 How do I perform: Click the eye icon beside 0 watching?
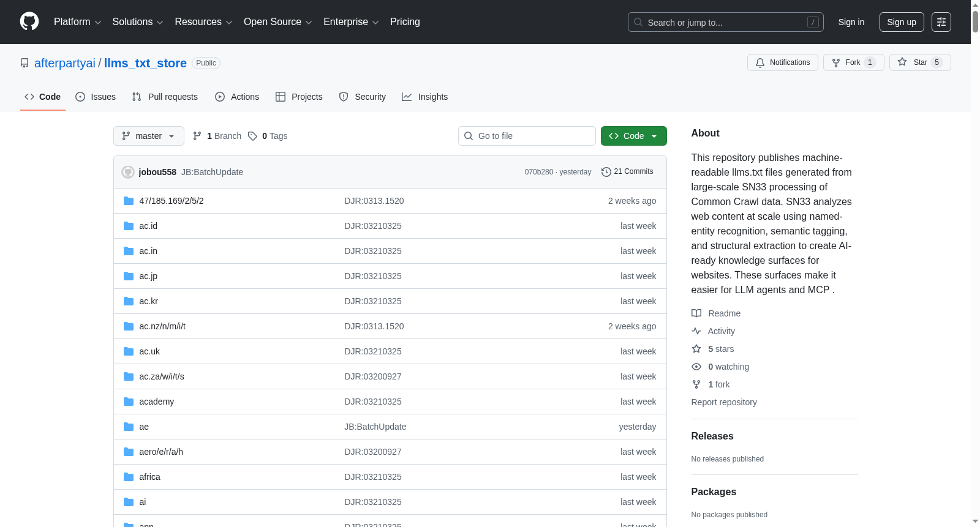tap(696, 367)
